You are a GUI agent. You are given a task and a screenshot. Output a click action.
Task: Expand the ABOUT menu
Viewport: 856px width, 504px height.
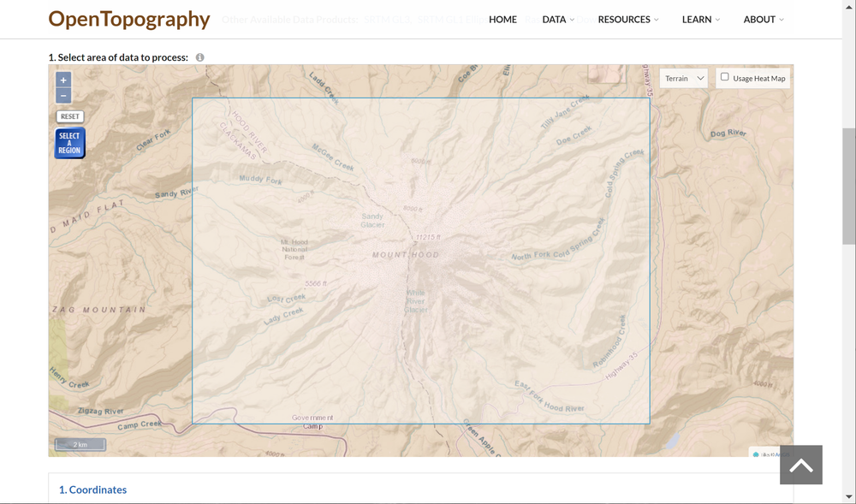point(764,19)
